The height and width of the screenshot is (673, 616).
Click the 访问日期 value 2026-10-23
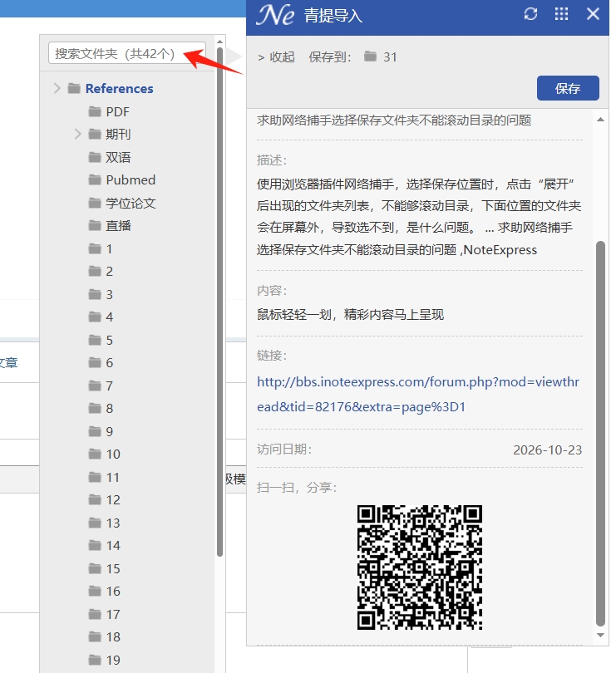547,449
